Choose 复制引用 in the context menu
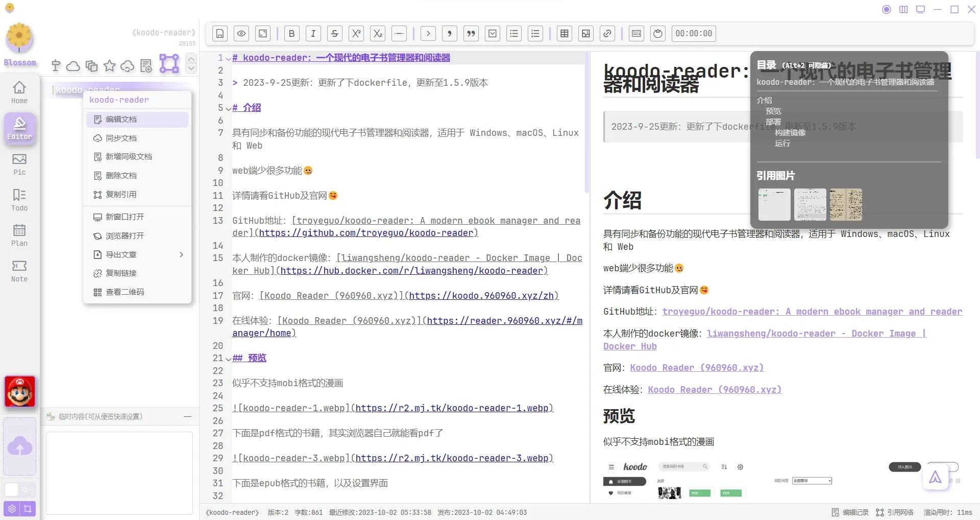Image resolution: width=980 pixels, height=520 pixels. (137, 195)
